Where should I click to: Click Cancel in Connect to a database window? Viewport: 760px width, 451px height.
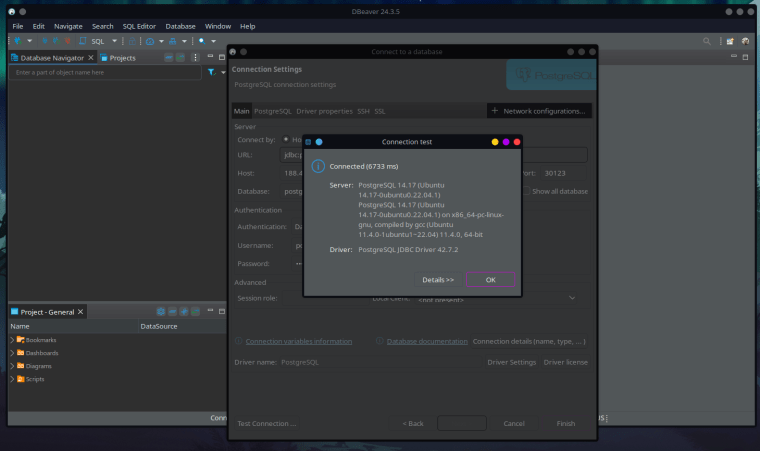tap(514, 423)
